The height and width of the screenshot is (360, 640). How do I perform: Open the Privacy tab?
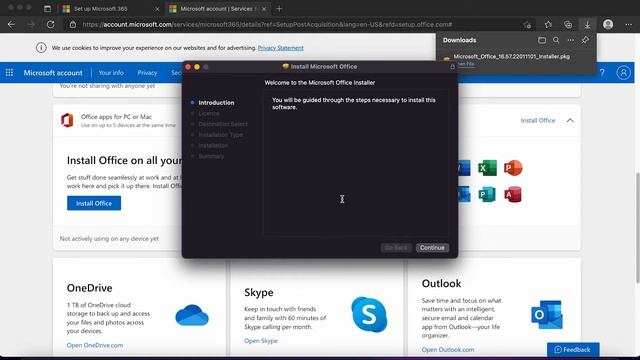[147, 73]
